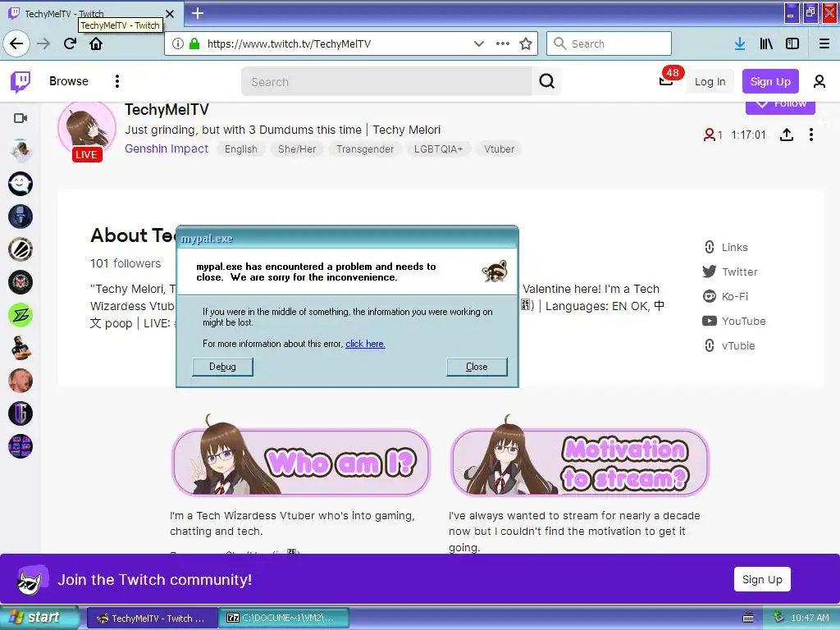The image size is (840, 630).
Task: Open a new browser tab with plus button
Action: pos(198,13)
